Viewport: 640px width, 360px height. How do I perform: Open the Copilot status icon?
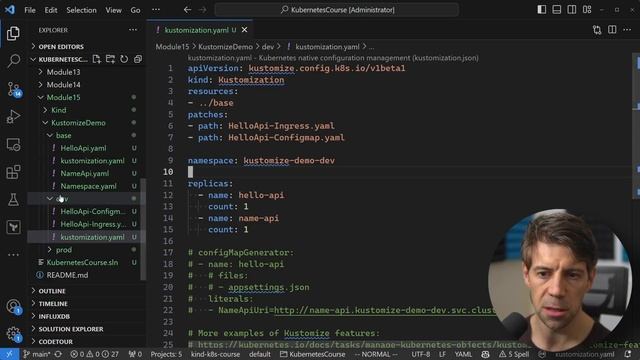(x=485, y=354)
